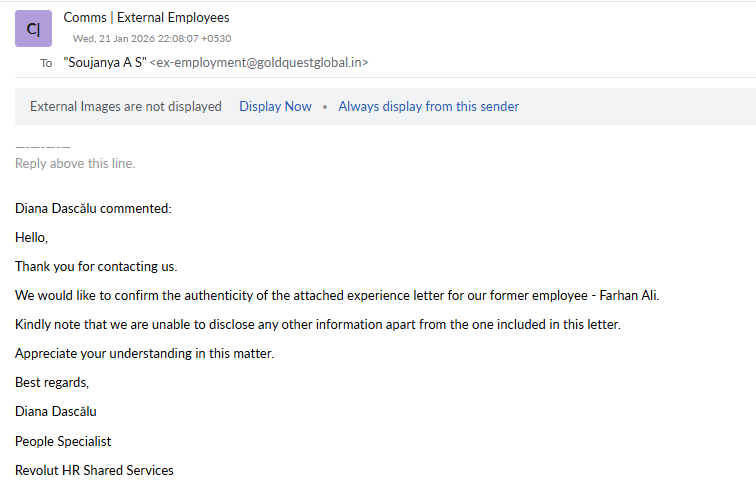Click the "Reply above this line." text

click(75, 163)
